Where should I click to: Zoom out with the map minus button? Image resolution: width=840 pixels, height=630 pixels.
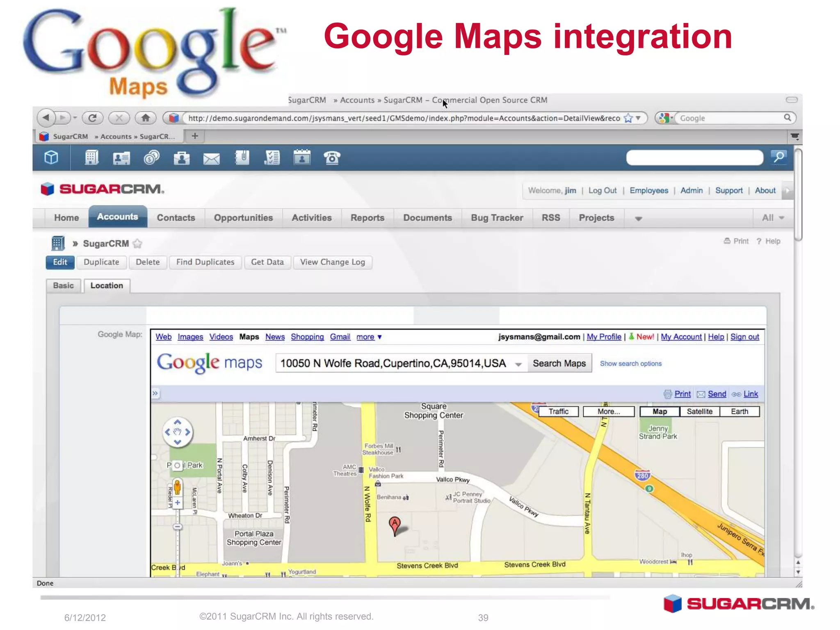pyautogui.click(x=177, y=527)
